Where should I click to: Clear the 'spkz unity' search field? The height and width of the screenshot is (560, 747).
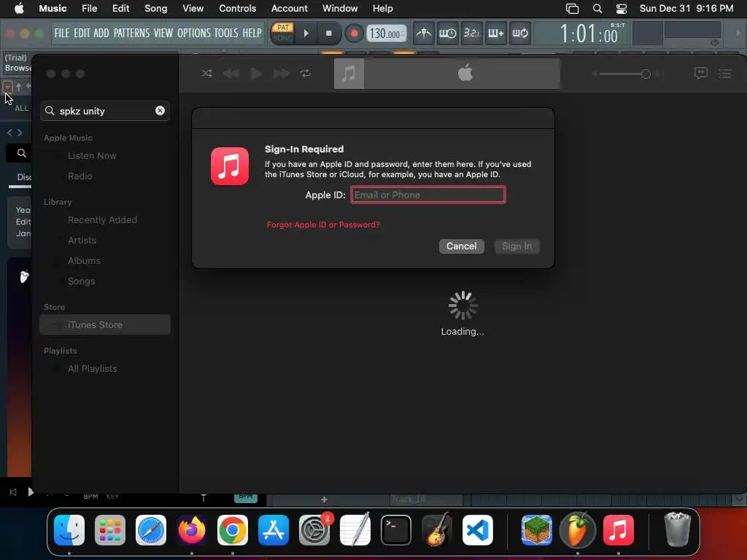[160, 111]
